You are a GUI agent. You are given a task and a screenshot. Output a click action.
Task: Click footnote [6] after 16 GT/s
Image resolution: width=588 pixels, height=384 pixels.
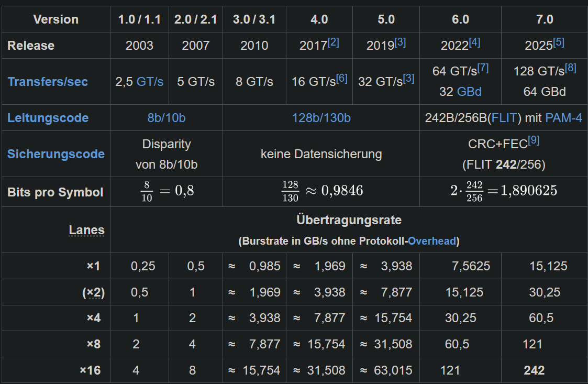click(x=342, y=79)
